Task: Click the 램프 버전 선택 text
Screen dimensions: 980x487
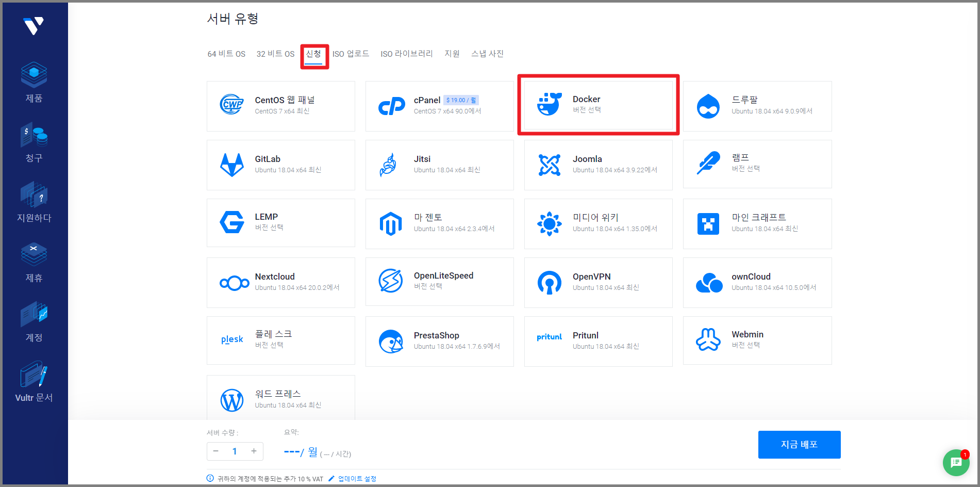Action: coord(745,169)
